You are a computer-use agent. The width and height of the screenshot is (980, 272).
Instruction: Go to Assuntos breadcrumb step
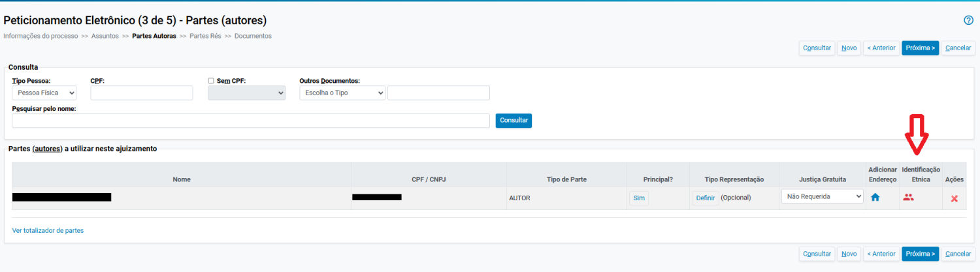tap(105, 36)
